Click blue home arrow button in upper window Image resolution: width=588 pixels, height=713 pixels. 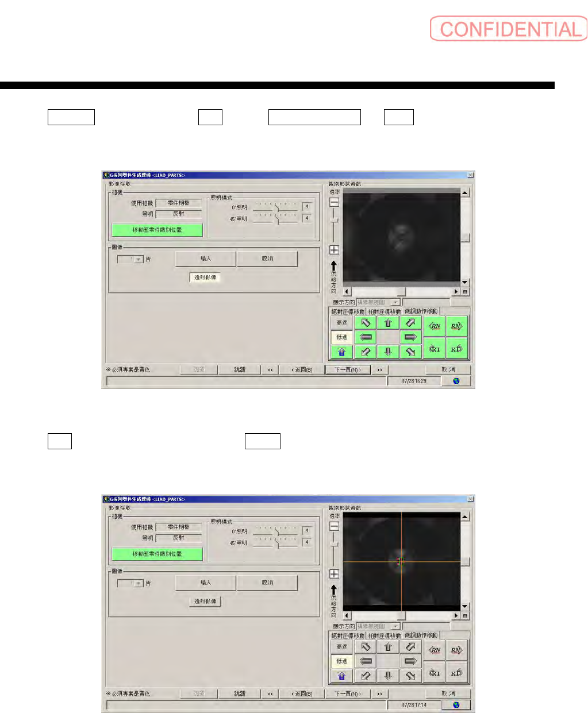click(342, 352)
